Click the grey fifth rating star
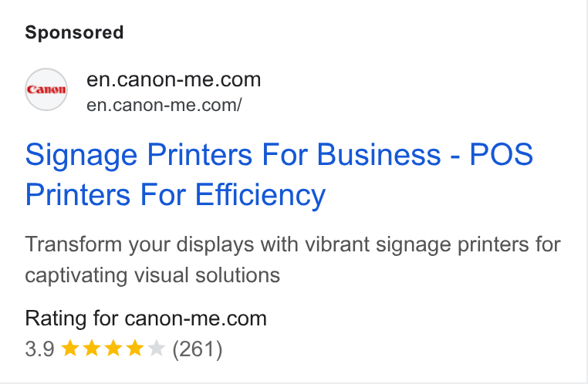Image resolution: width=588 pixels, height=384 pixels. [157, 349]
